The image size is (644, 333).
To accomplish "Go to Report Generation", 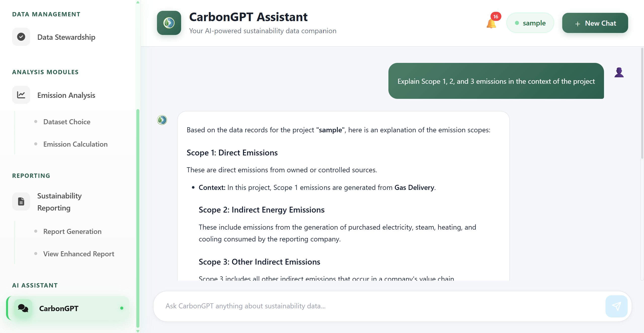I will tap(72, 232).
